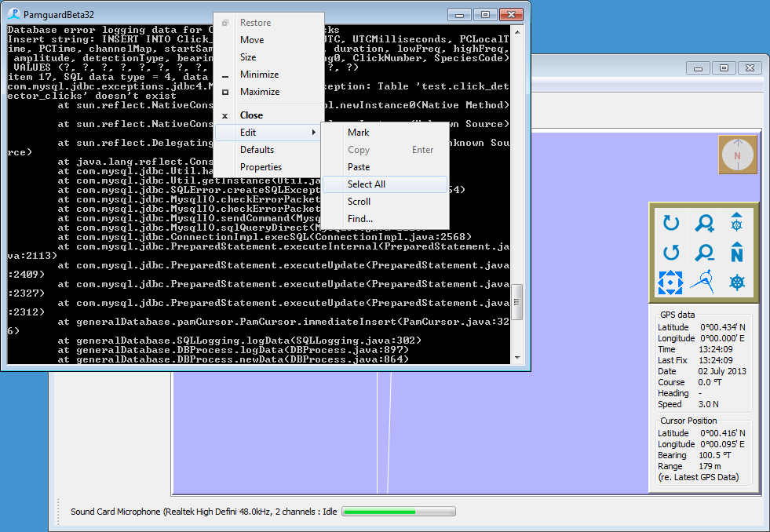Click the Date value 02 July 2013
The image size is (770, 532).
pos(722,371)
